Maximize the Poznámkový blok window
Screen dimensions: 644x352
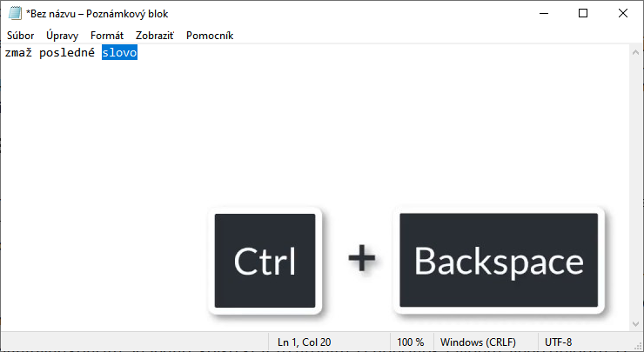(583, 13)
